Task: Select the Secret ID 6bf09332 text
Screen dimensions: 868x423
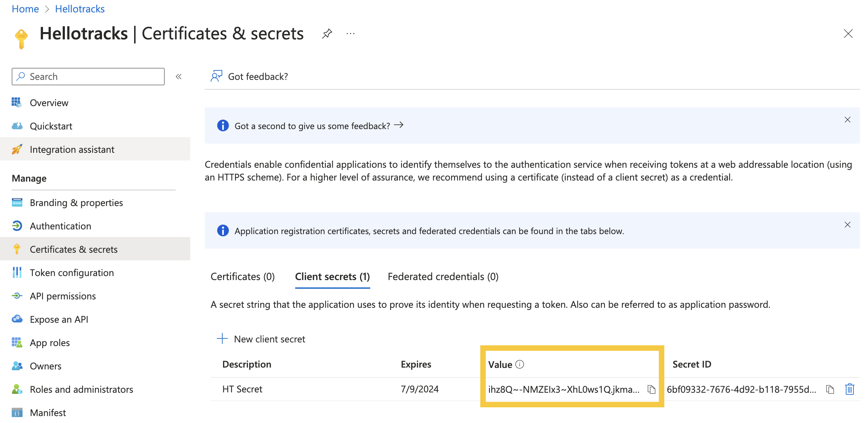Action: tap(742, 389)
